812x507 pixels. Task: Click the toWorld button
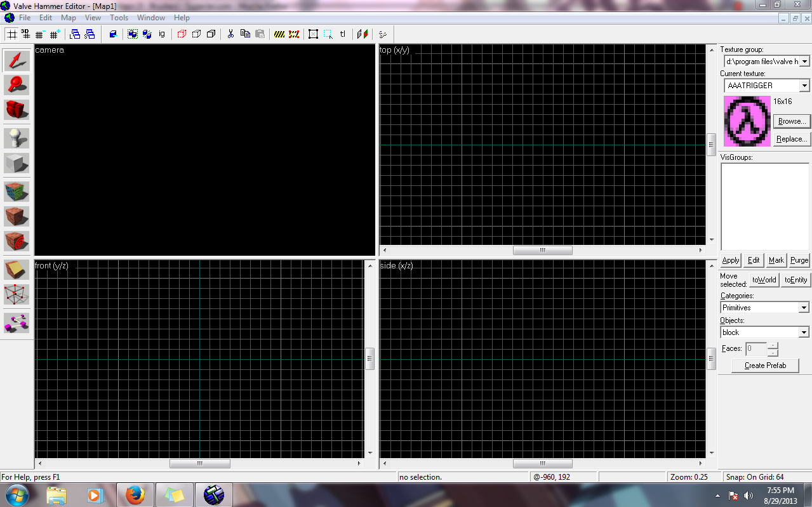[764, 280]
